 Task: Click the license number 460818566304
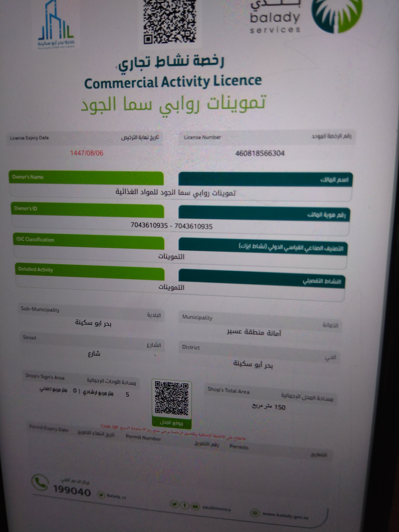pos(260,153)
